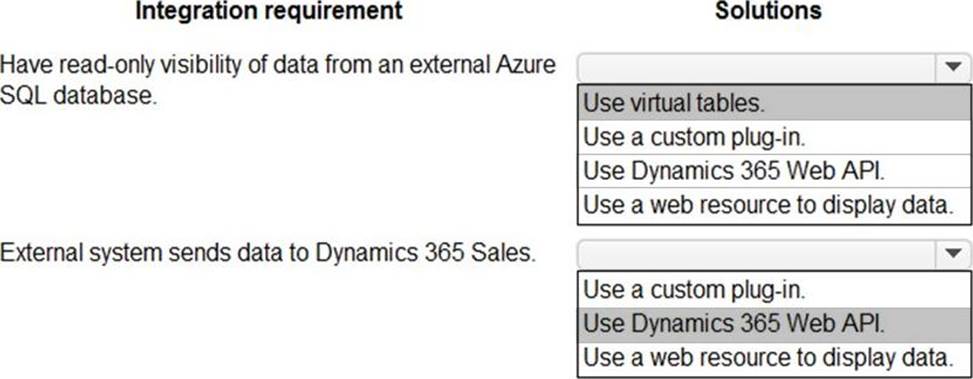Click the words 'Dynamics 365 Sales' in requirement
This screenshot has height=379, width=973.
point(425,253)
